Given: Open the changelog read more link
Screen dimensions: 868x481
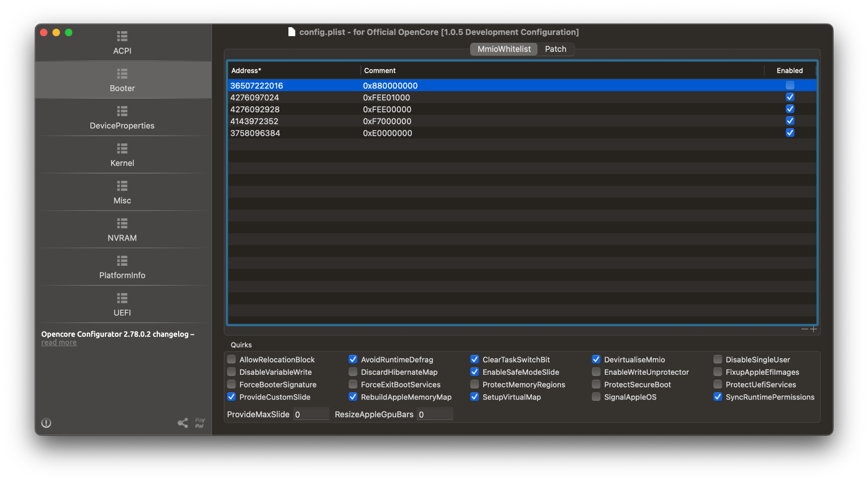Looking at the screenshot, I should point(59,343).
